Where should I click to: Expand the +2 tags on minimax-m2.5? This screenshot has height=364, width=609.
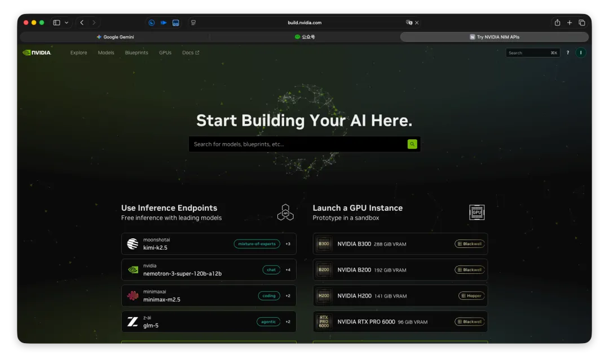(288, 296)
